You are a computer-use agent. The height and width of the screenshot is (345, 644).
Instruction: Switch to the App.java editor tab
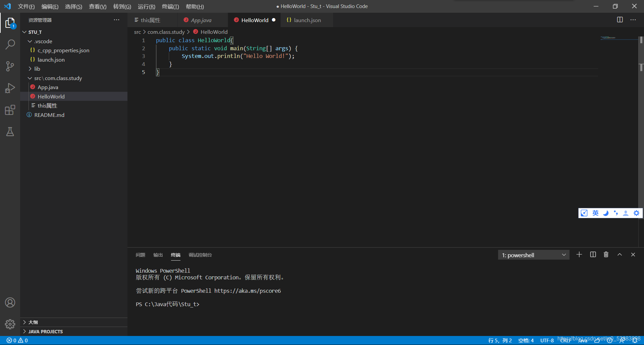click(203, 20)
